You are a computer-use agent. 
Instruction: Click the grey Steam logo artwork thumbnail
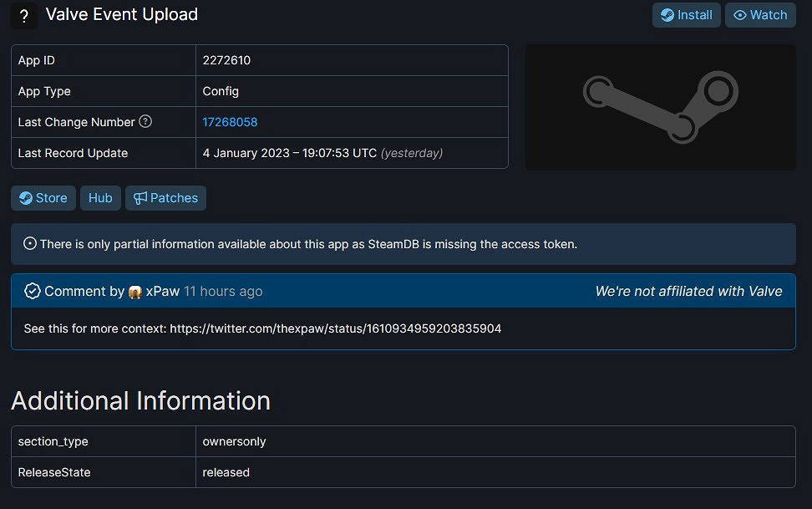coord(660,107)
